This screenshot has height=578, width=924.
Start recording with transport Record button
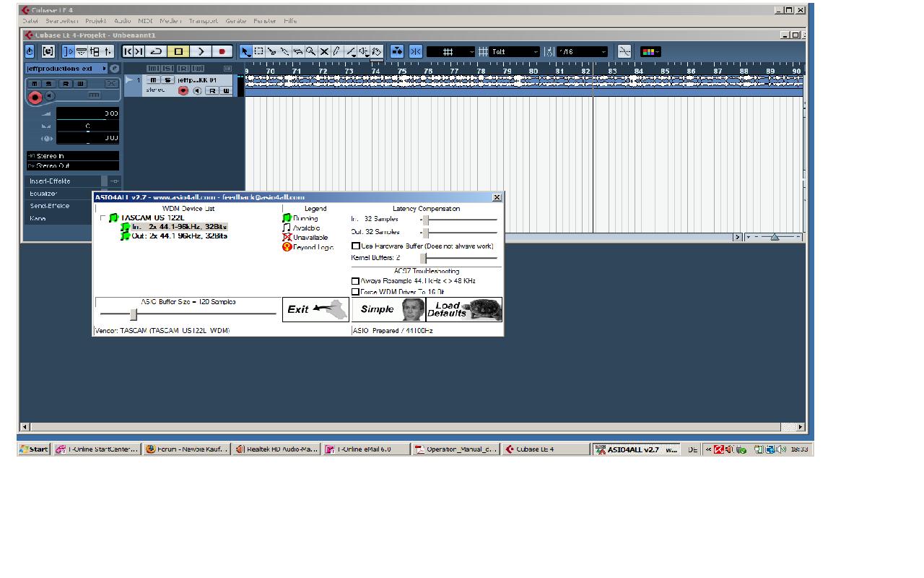tap(222, 51)
